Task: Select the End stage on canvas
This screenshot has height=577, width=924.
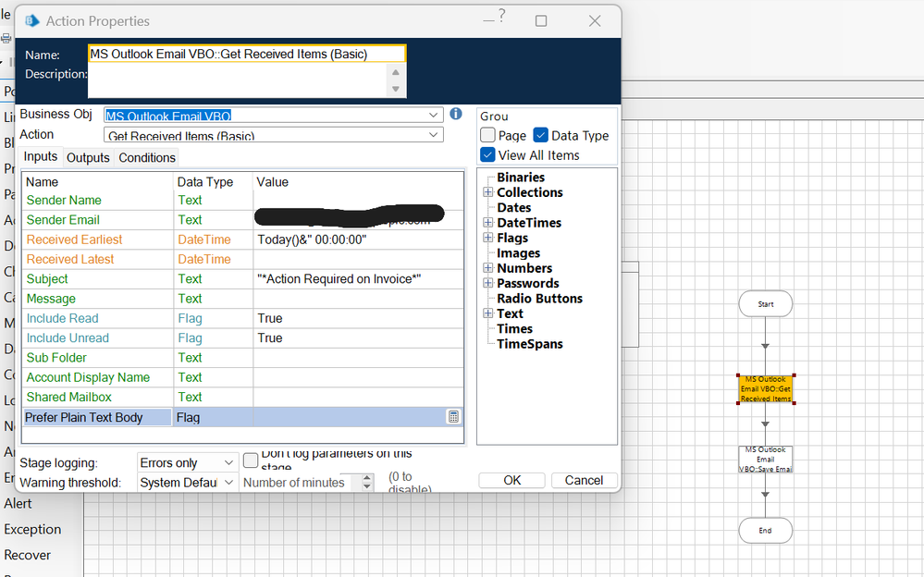Action: pos(766,531)
